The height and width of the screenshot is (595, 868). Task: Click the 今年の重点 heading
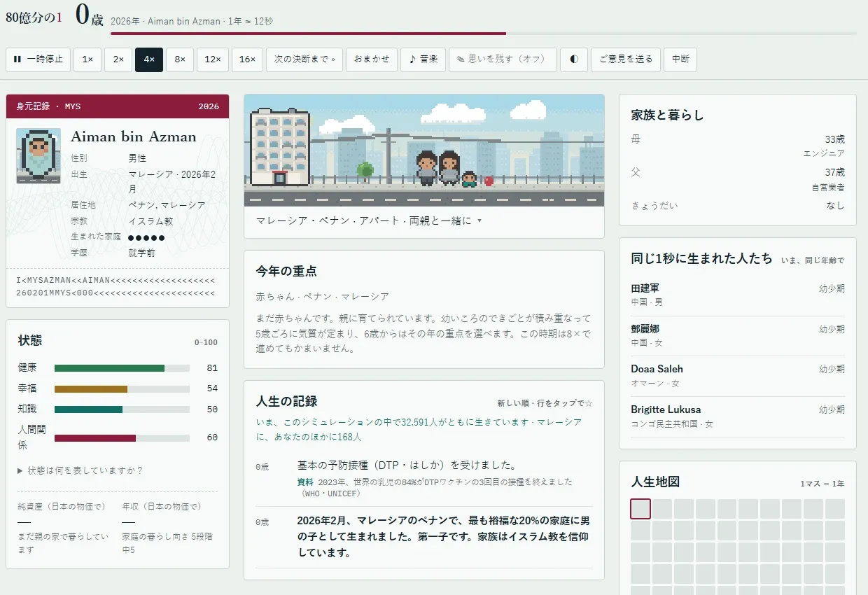(x=287, y=271)
